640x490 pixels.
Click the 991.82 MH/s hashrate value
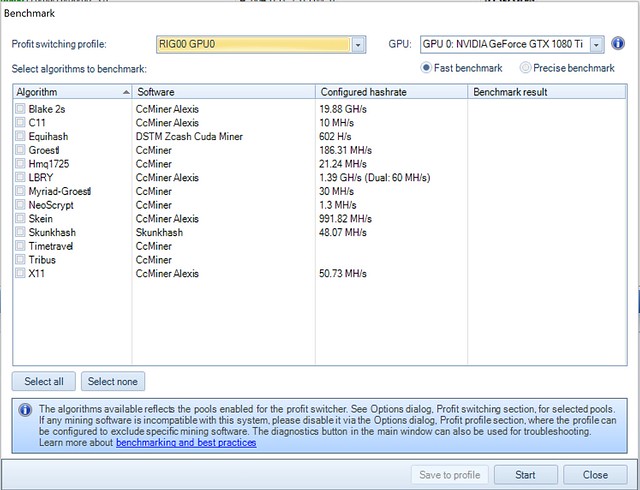[x=345, y=218]
